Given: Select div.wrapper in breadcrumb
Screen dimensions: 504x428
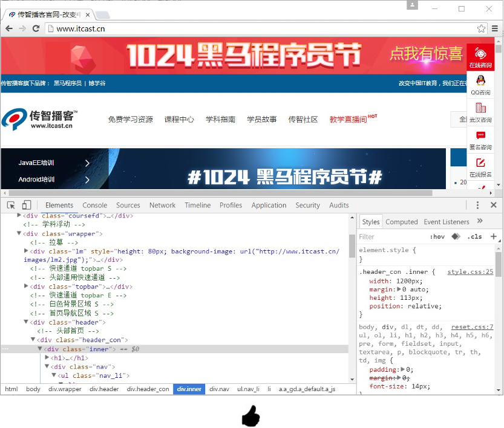Looking at the screenshot, I should pyautogui.click(x=65, y=389).
